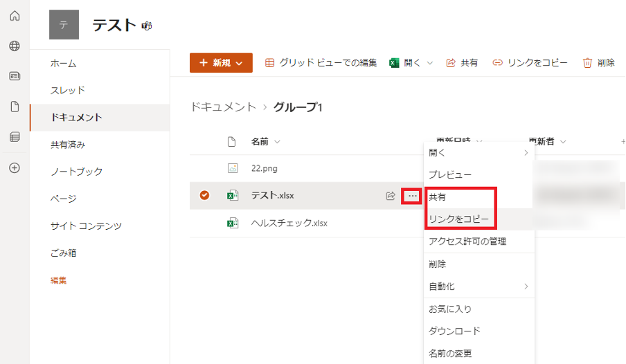Click the Create plus circle icon

click(15, 167)
